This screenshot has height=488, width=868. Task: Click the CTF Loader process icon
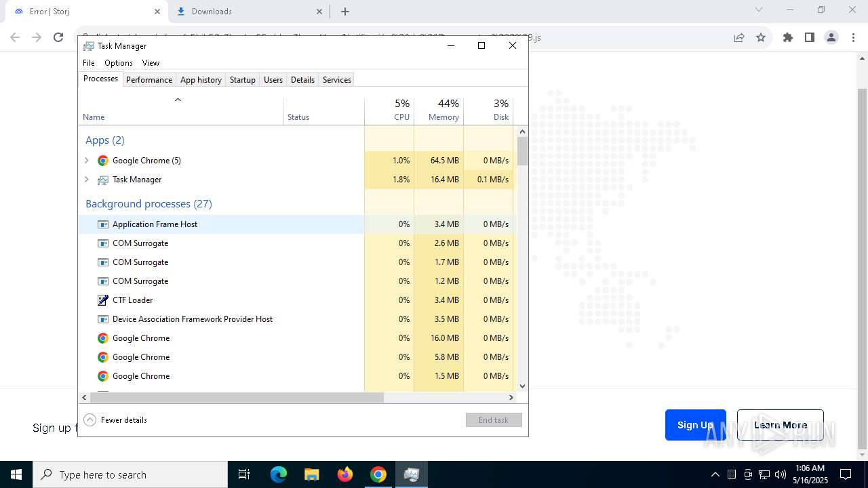tap(103, 300)
